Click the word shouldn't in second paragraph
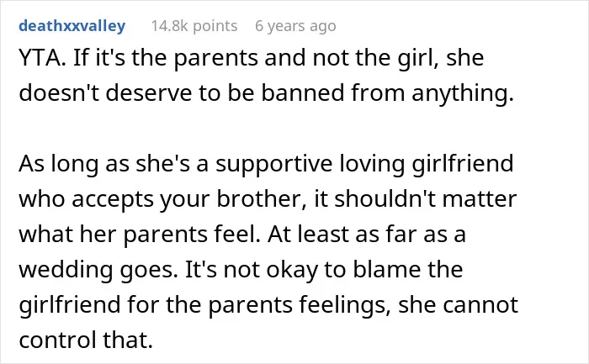 click(385, 198)
